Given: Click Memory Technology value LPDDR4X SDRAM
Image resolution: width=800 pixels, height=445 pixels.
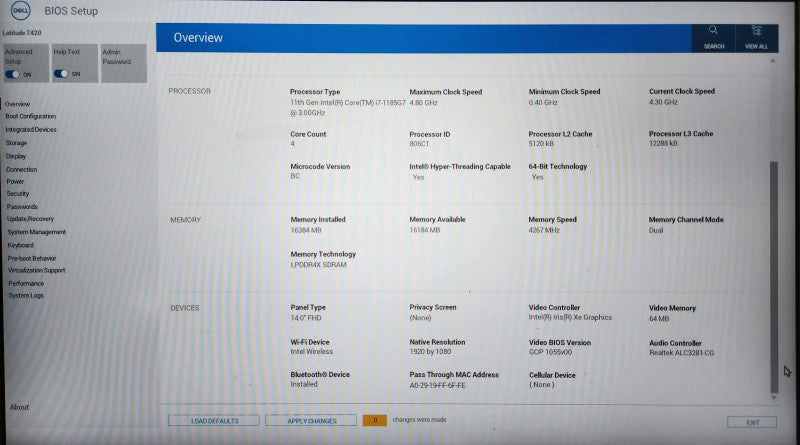Looking at the screenshot, I should 318,265.
